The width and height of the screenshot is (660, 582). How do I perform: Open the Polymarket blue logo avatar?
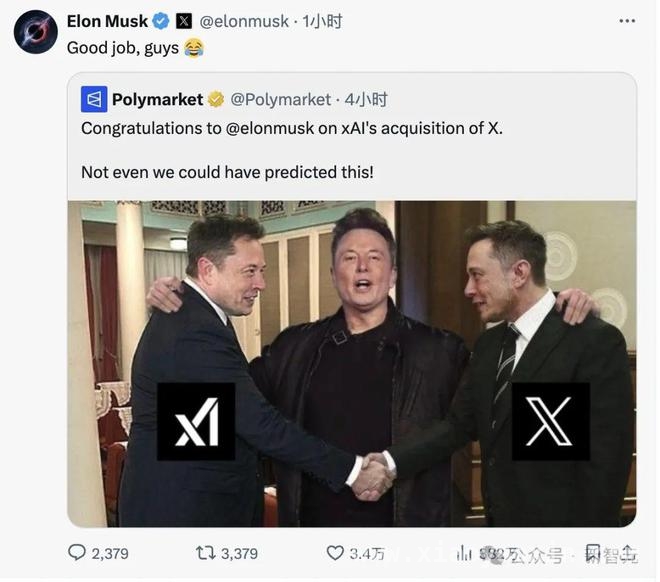(x=94, y=99)
